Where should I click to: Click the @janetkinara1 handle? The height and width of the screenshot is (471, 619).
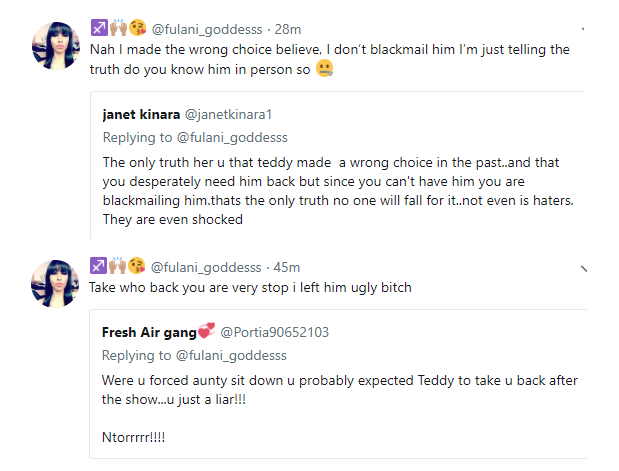tap(240, 115)
